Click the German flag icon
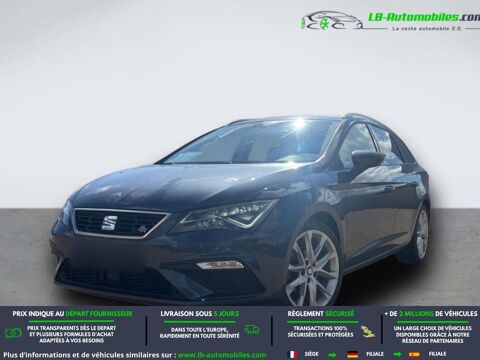 click(x=352, y=354)
